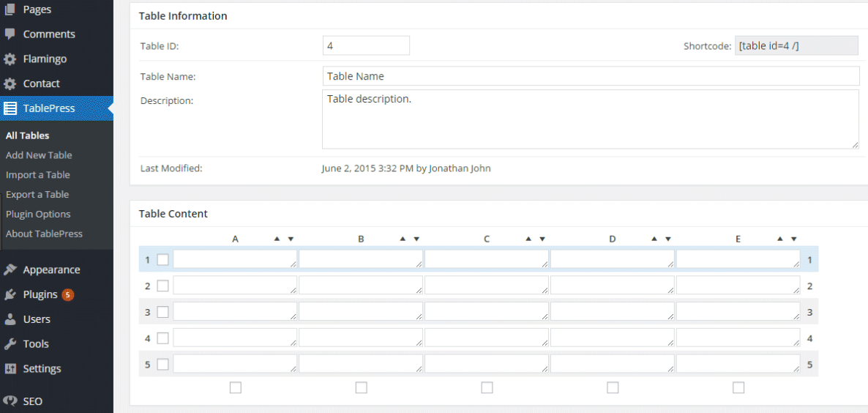Screen dimensions: 868x413
Task: Sort column E ascending arrow
Action: pyautogui.click(x=780, y=239)
